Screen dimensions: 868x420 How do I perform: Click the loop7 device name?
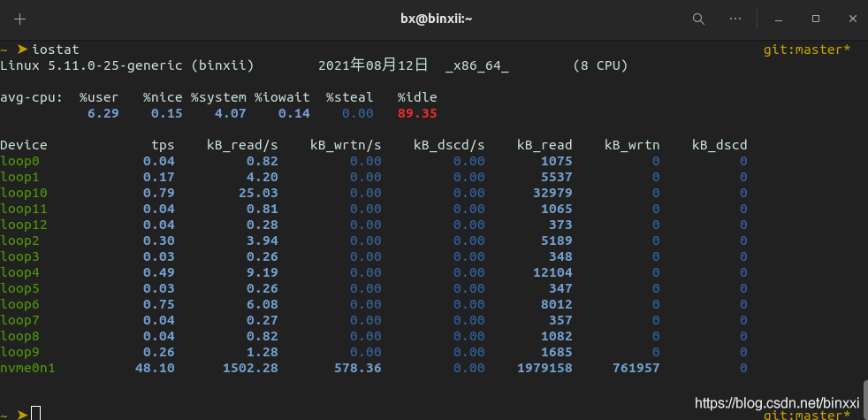coord(20,320)
